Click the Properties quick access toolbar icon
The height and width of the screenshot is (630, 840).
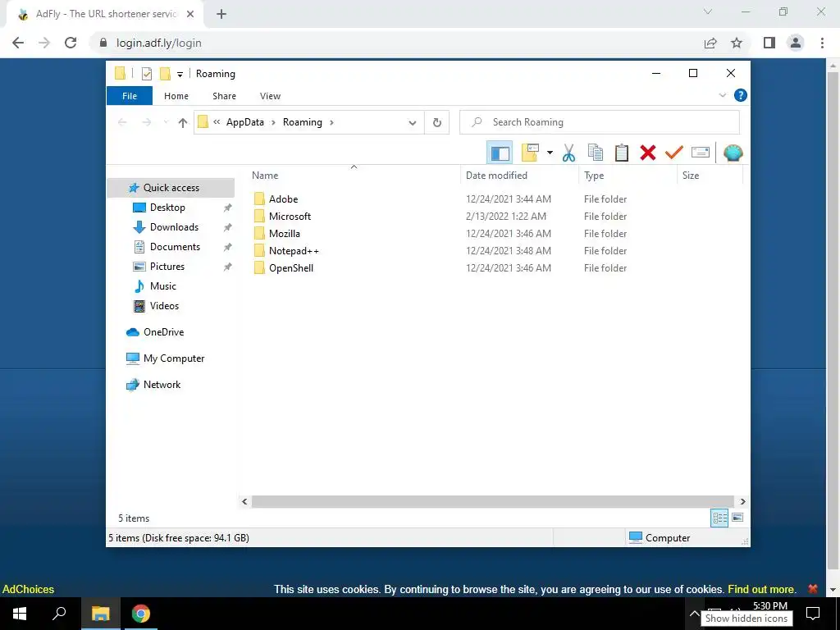[x=147, y=74]
